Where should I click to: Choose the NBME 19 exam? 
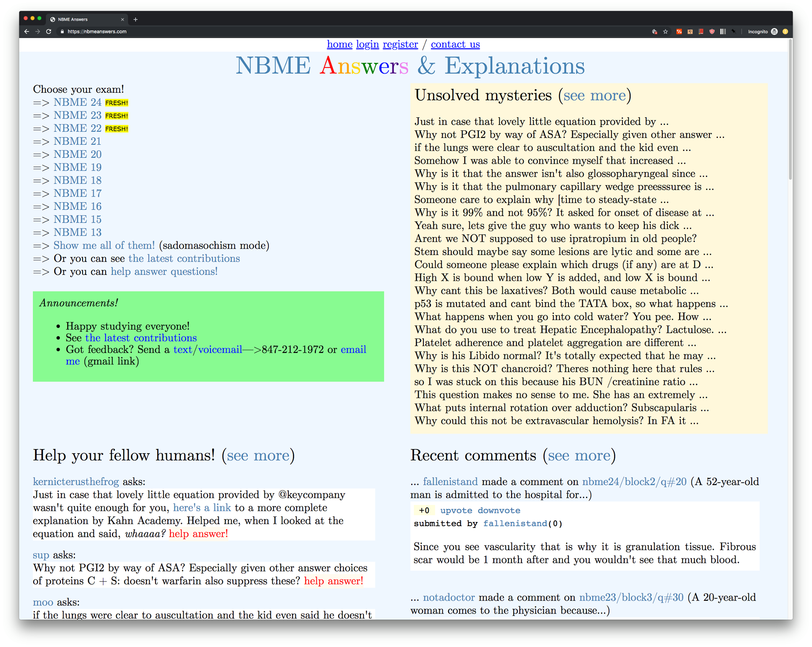78,167
